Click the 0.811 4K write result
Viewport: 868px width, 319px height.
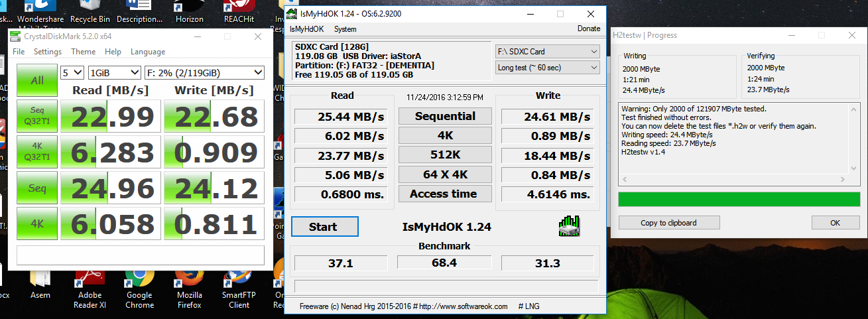pos(214,224)
